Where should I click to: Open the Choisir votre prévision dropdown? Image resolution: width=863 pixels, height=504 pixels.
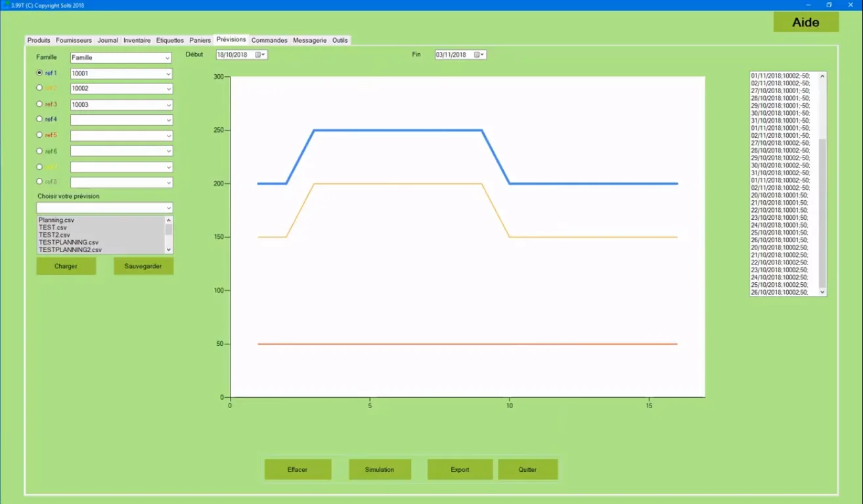tap(104, 207)
